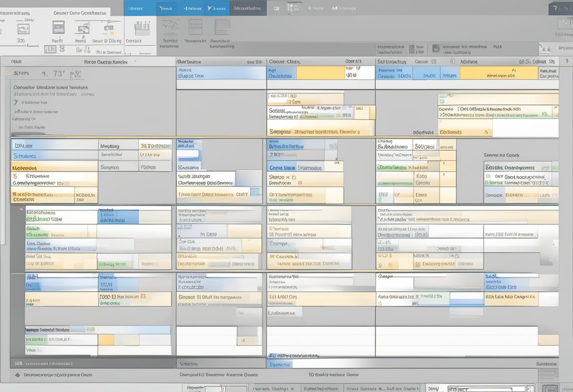The width and height of the screenshot is (573, 392).
Task: Click the small boxed-number icon under the ribbon
Action: click(x=48, y=49)
